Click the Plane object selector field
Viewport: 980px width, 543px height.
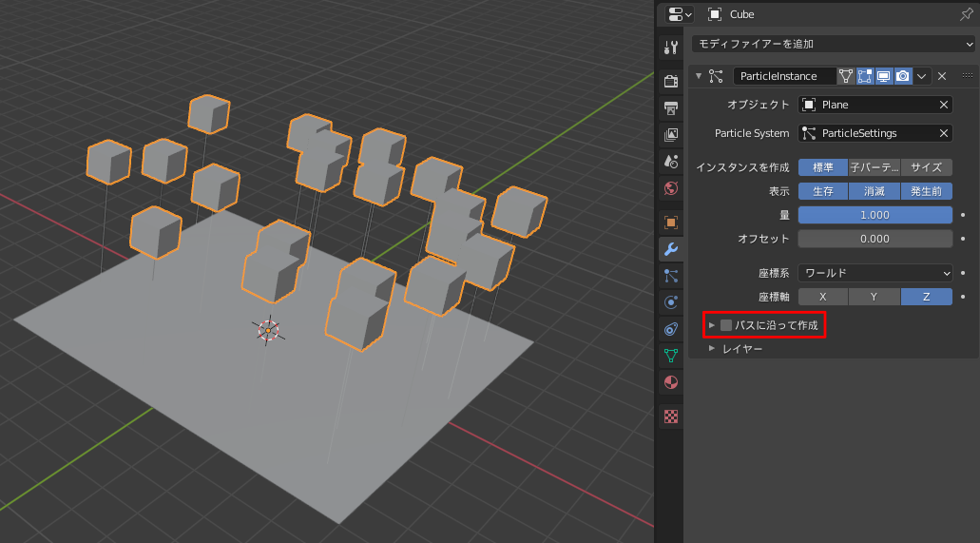(x=875, y=105)
